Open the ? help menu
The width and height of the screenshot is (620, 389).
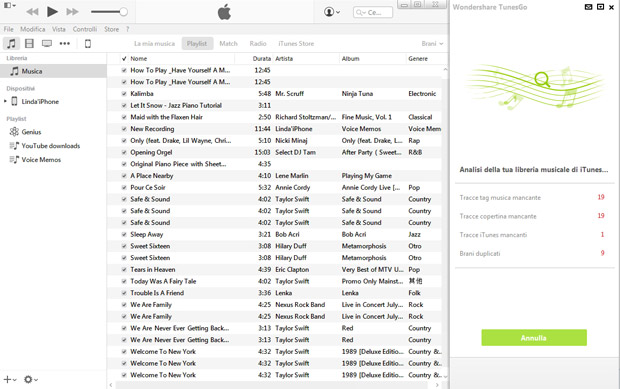point(127,29)
